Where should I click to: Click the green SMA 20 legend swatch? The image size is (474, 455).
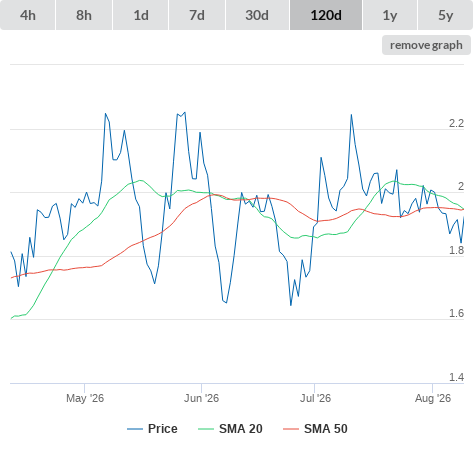[x=206, y=429]
